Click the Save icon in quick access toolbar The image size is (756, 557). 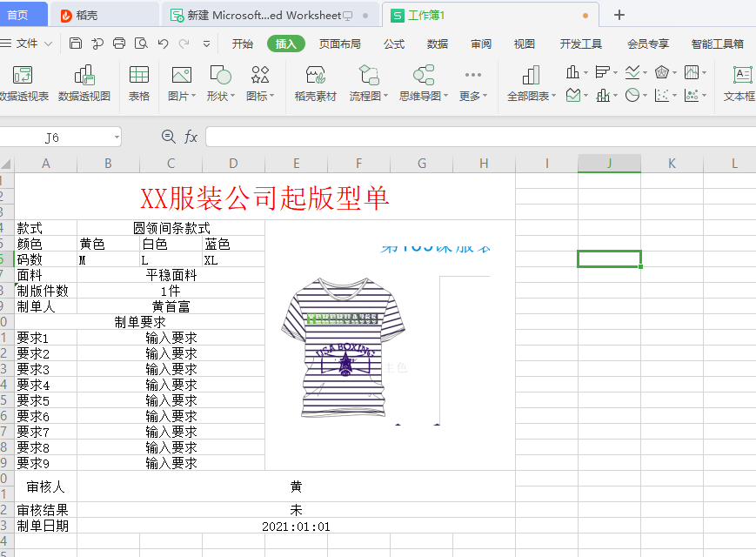pyautogui.click(x=76, y=44)
